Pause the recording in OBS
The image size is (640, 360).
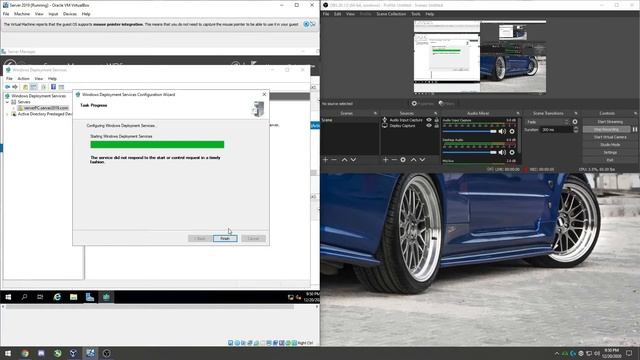click(x=635, y=129)
